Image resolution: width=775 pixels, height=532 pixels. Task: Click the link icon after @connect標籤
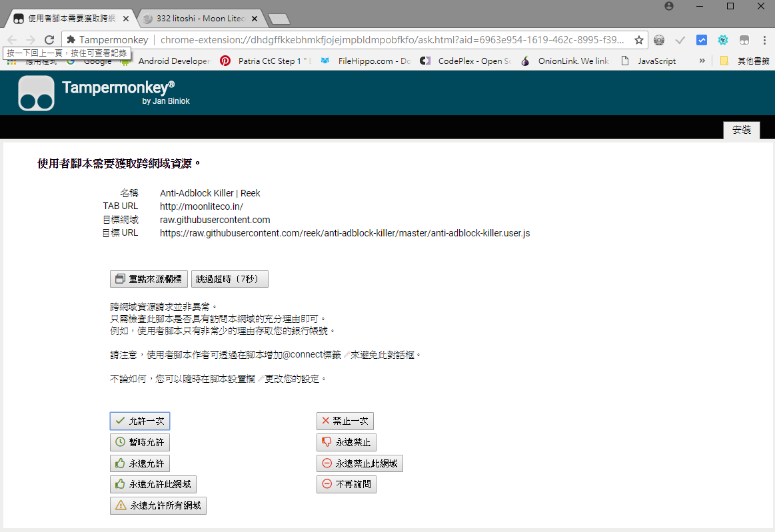tap(346, 355)
